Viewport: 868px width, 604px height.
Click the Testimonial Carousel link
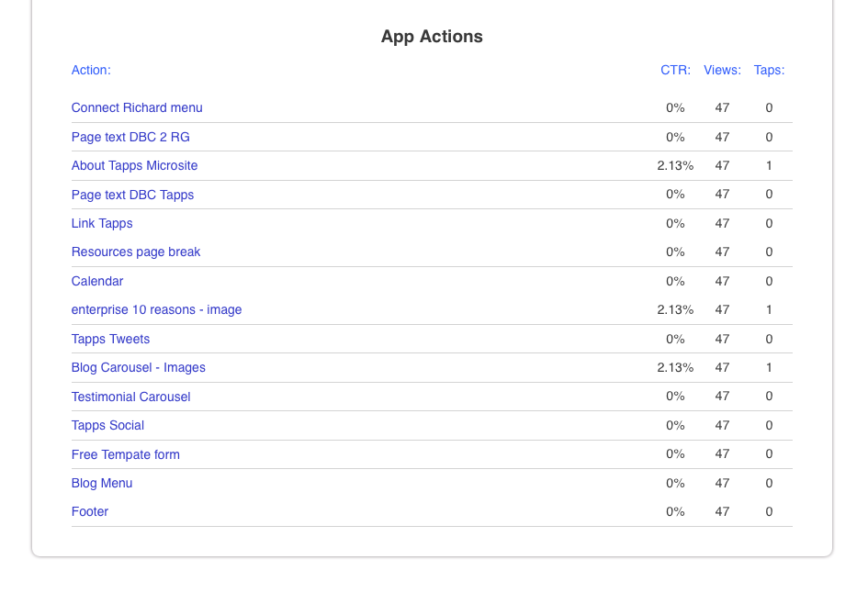coord(131,397)
